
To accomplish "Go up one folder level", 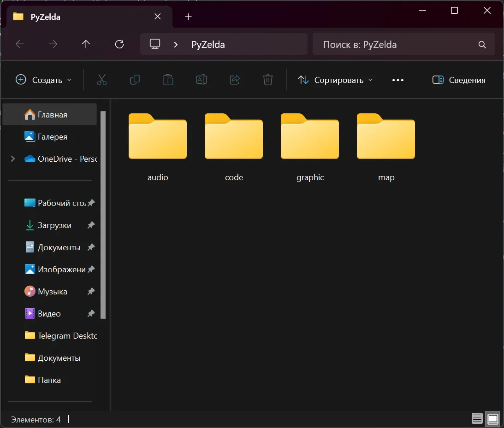I will pyautogui.click(x=86, y=44).
